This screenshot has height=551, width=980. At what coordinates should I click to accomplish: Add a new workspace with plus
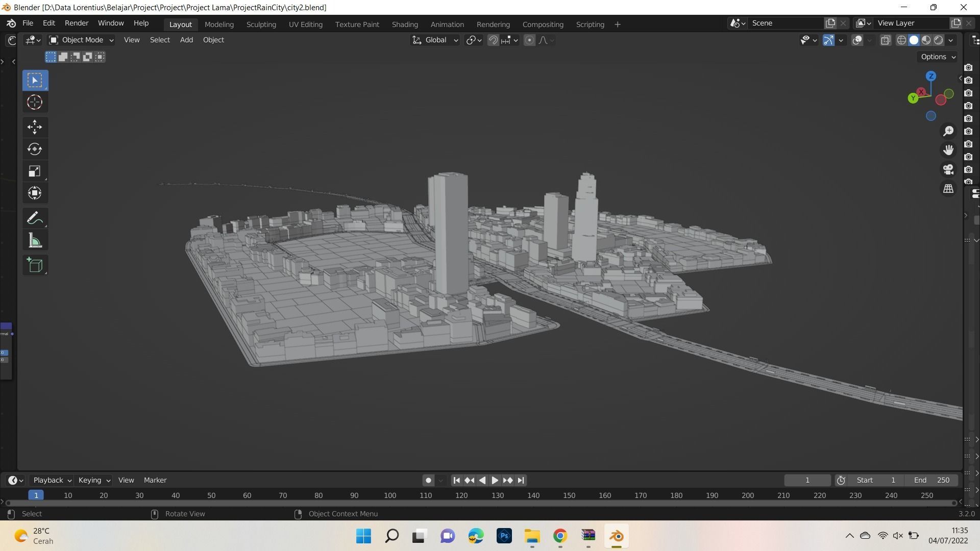point(618,24)
